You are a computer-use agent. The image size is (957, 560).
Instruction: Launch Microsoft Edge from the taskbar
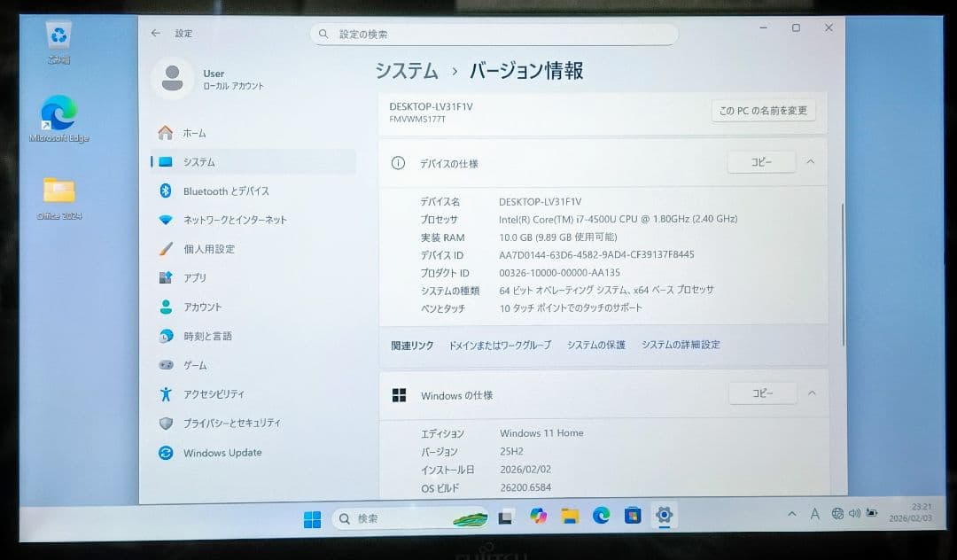coord(603,515)
